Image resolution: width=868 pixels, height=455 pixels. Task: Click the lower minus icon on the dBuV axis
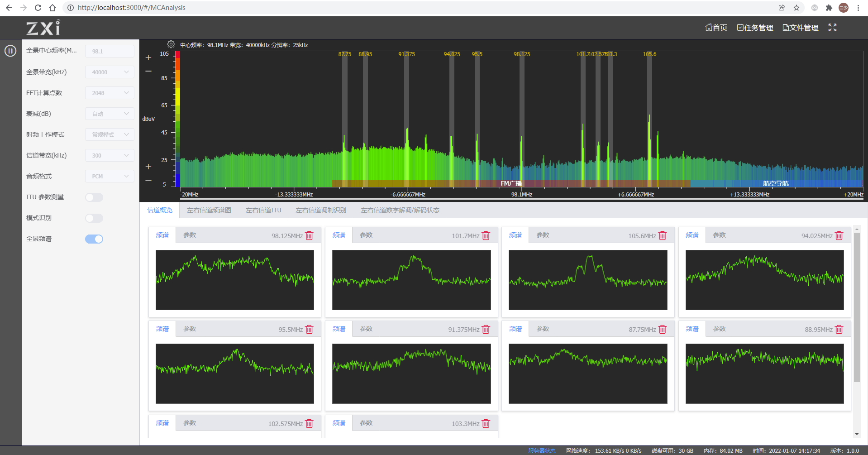148,180
